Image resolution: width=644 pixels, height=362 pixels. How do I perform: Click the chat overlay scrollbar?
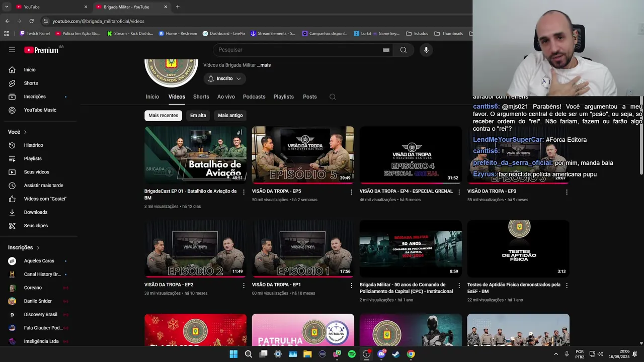tap(641, 136)
